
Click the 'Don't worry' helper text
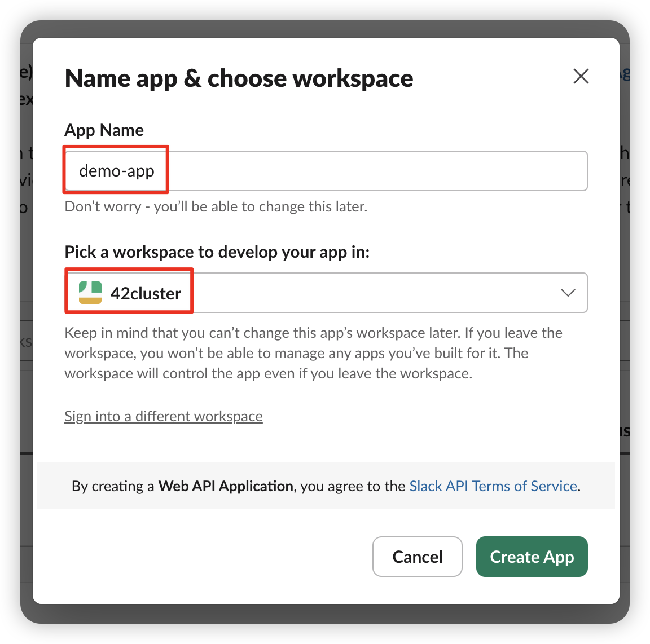pyautogui.click(x=216, y=206)
